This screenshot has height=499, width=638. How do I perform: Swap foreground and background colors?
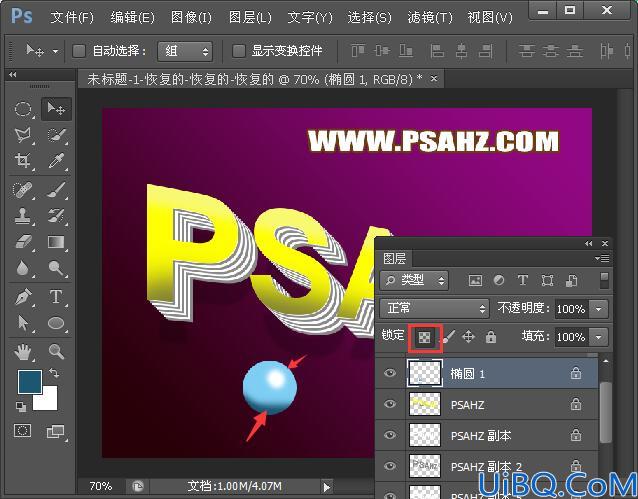click(54, 372)
